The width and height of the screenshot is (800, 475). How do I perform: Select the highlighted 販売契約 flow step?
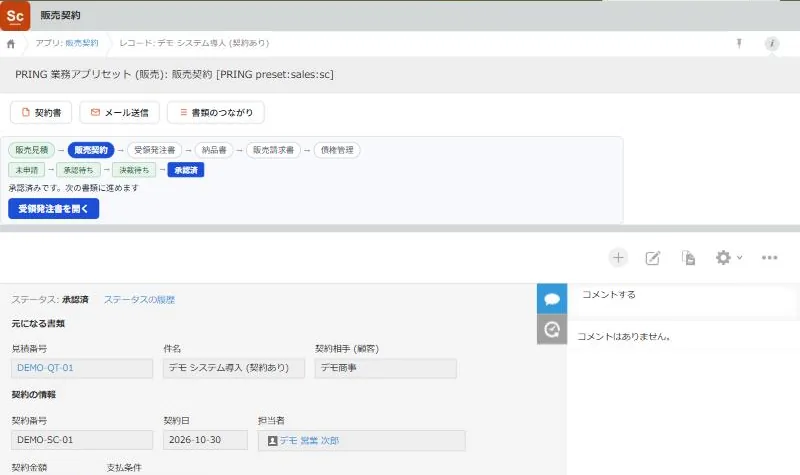pos(91,150)
